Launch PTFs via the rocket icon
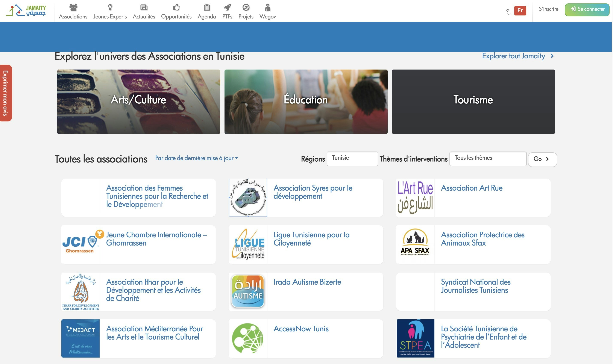Image resolution: width=613 pixels, height=364 pixels. click(227, 7)
